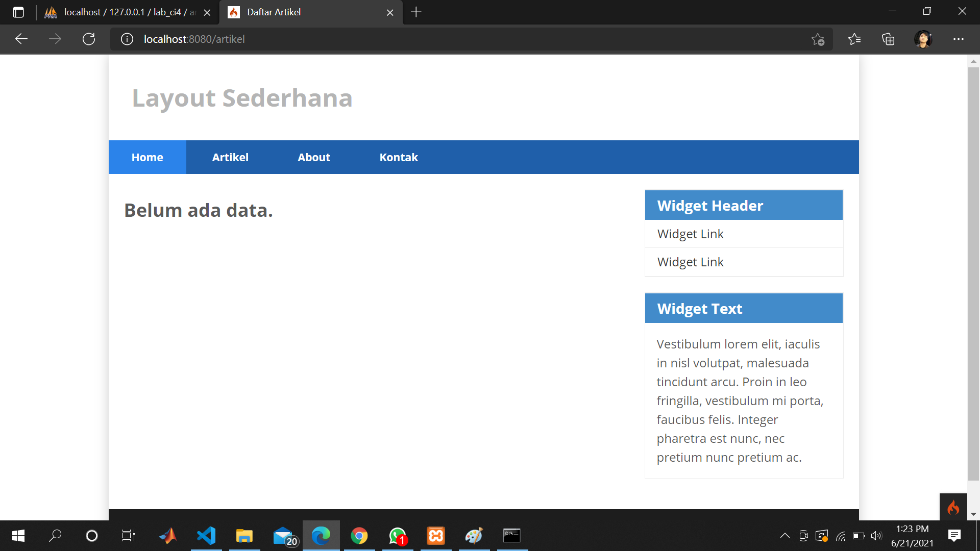
Task: Open WhatsApp from the taskbar
Action: coord(397,536)
